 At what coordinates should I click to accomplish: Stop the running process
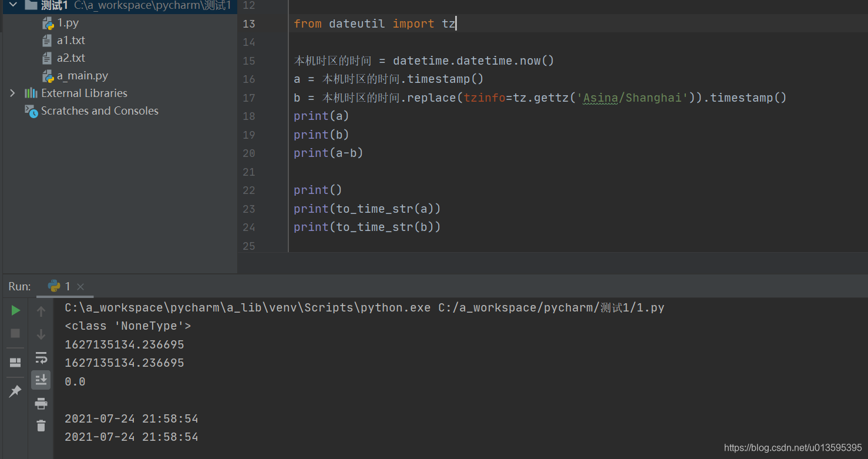click(15, 333)
